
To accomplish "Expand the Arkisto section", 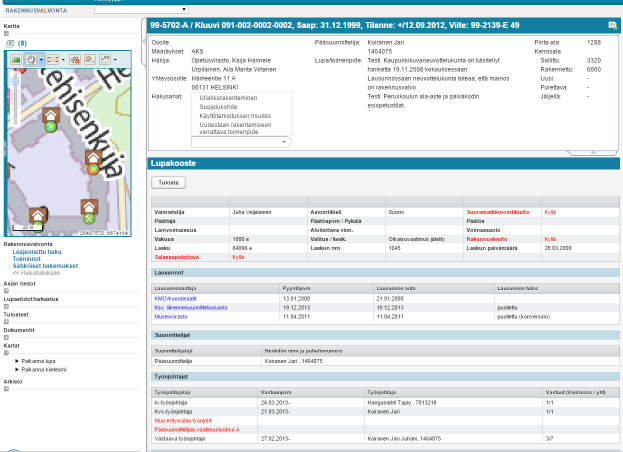I will pyautogui.click(x=6, y=389).
